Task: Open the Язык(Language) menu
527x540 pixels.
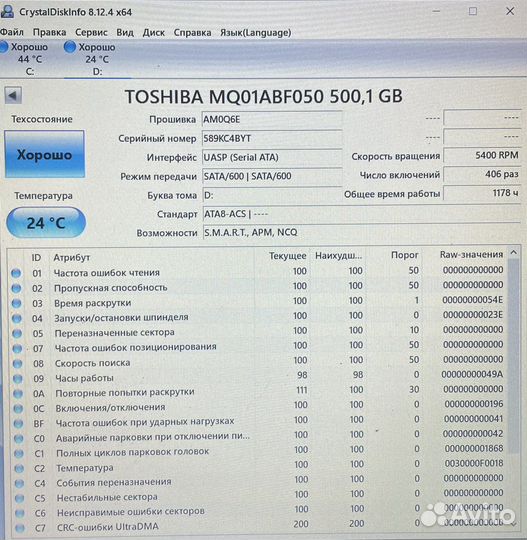Action: (256, 33)
